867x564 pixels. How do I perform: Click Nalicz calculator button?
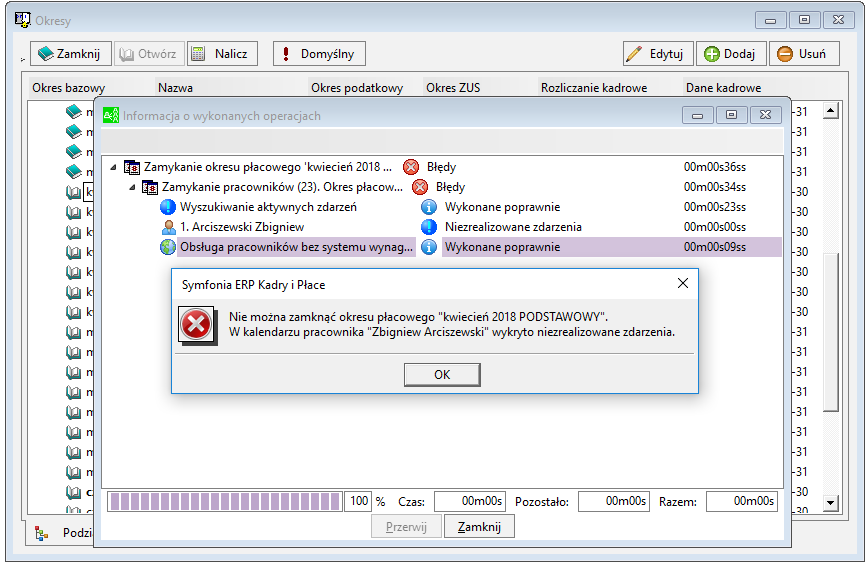222,54
